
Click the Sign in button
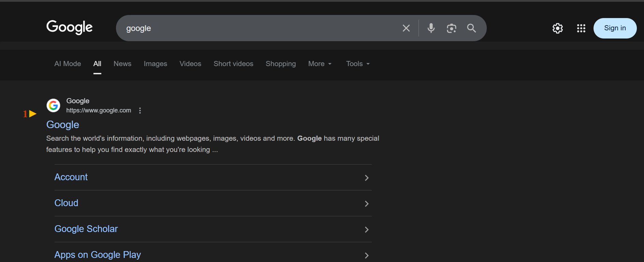tap(615, 28)
